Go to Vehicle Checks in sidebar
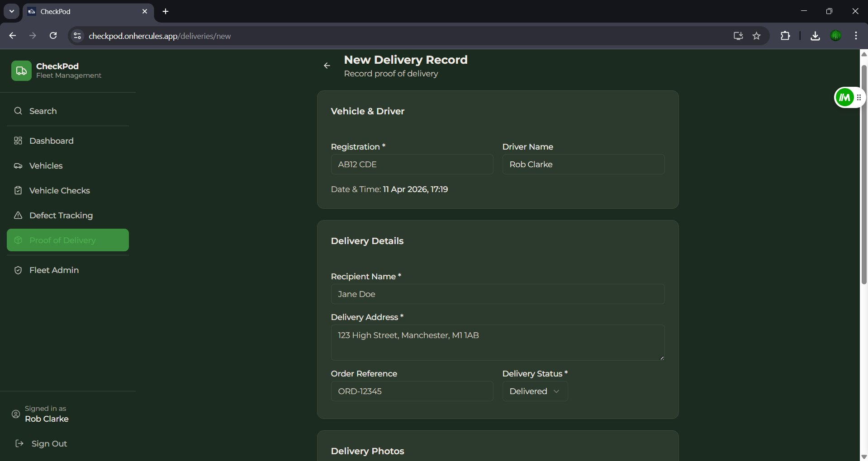 pos(59,191)
